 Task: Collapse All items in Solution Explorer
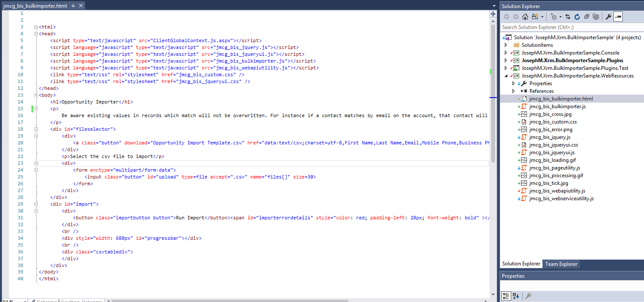tap(587, 17)
